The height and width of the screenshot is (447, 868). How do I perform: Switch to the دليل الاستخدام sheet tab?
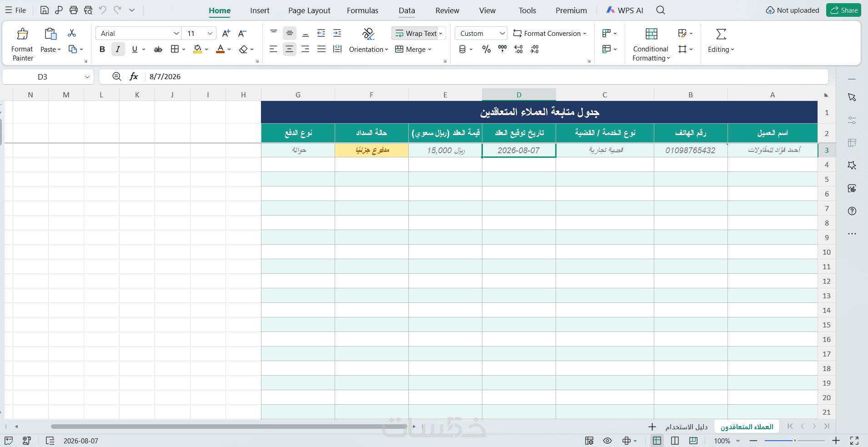pyautogui.click(x=687, y=427)
